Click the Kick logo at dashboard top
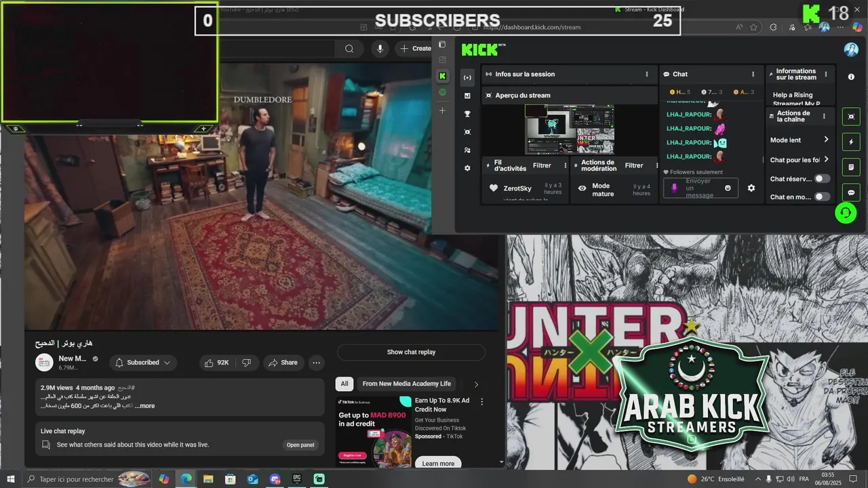The image size is (868, 488). pos(484,49)
